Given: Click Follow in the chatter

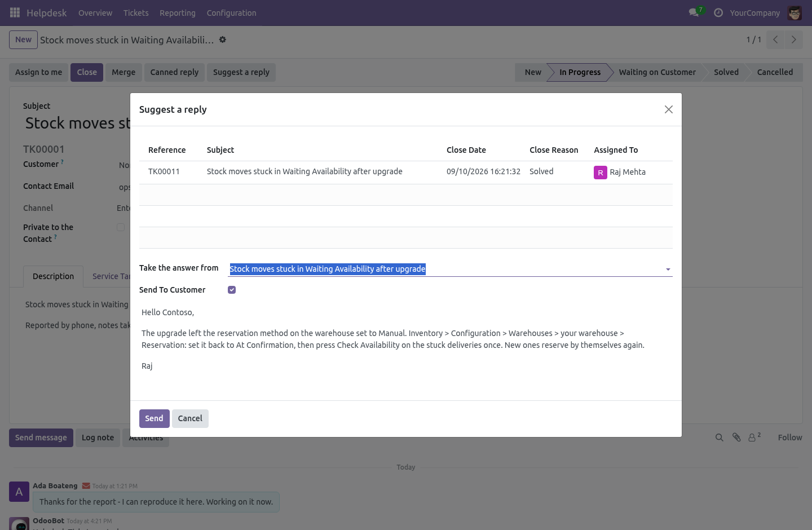Looking at the screenshot, I should point(790,438).
